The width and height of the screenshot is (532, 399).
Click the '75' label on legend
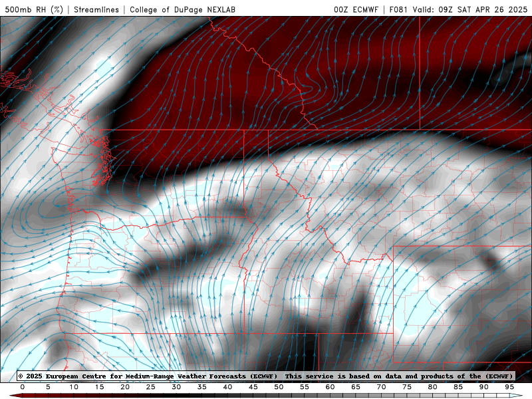[407, 387]
